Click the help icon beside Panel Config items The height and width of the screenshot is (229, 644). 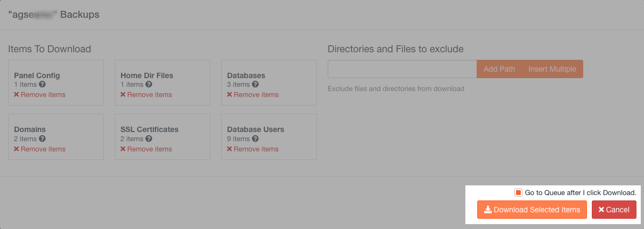tap(43, 84)
